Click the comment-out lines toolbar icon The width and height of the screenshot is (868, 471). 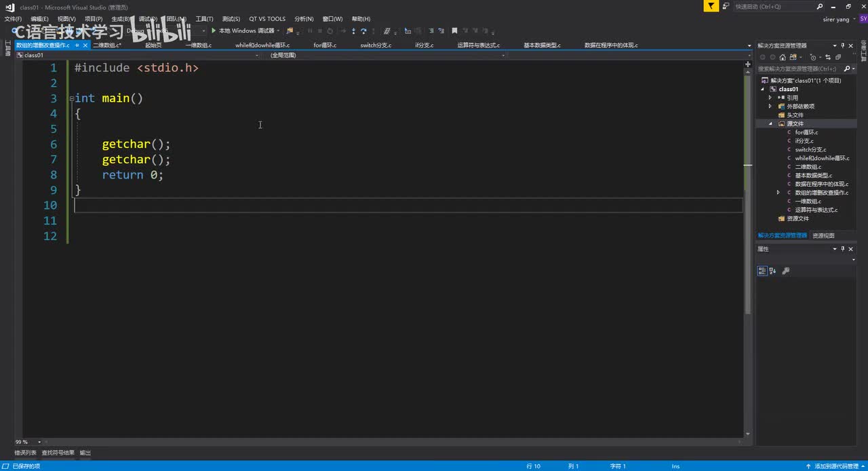point(431,31)
